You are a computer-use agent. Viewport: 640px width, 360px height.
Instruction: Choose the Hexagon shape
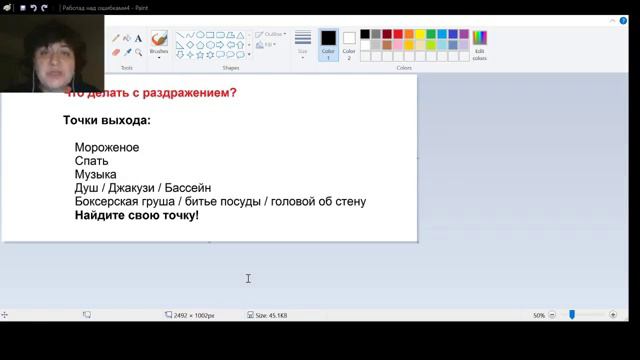[x=210, y=45]
